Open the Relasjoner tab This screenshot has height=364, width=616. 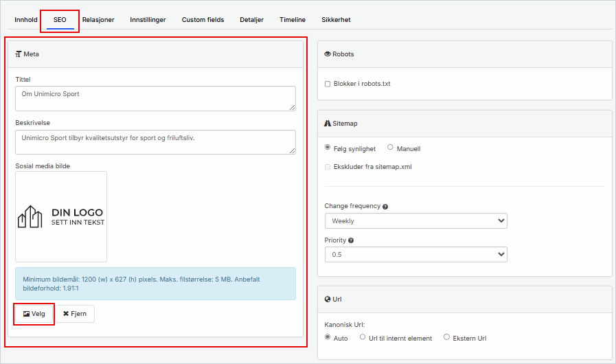click(x=99, y=20)
